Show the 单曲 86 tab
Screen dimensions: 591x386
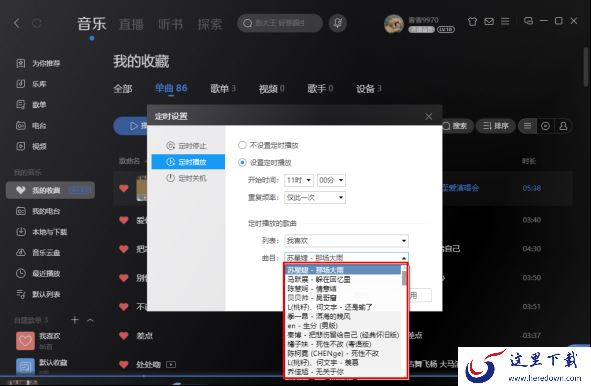pyautogui.click(x=171, y=88)
